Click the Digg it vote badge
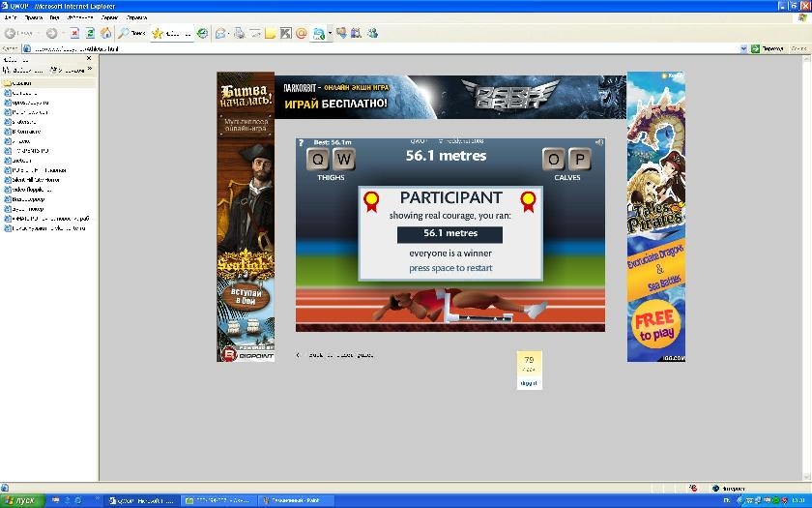Viewport: 812px width, 508px height. [x=529, y=370]
